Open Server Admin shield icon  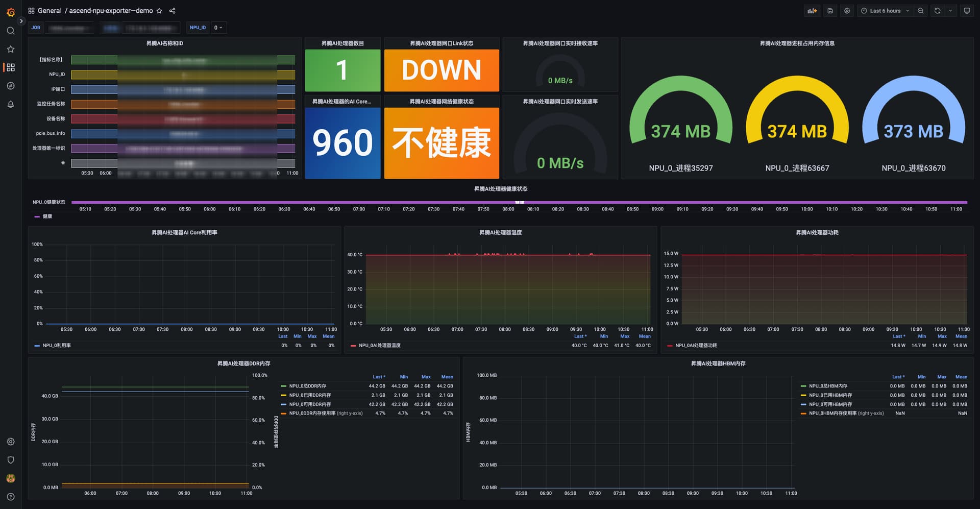point(11,460)
